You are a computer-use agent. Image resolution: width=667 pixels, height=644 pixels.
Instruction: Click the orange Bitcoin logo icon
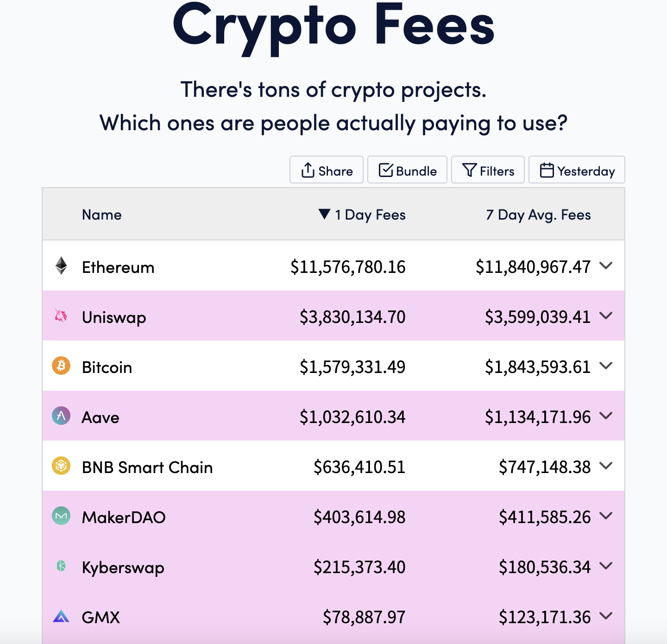pos(61,366)
